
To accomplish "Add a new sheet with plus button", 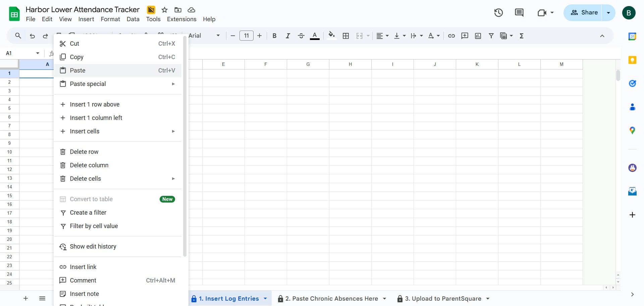I will point(25,298).
